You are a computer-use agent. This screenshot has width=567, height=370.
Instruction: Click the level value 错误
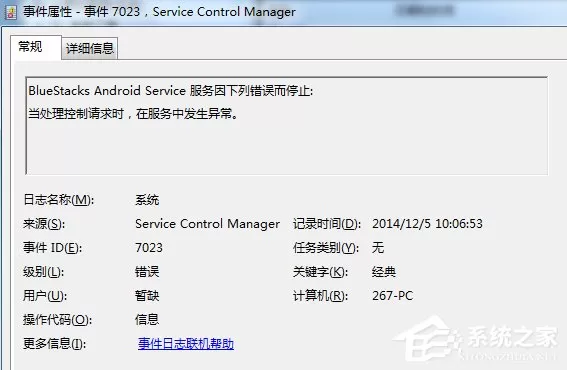pos(147,272)
